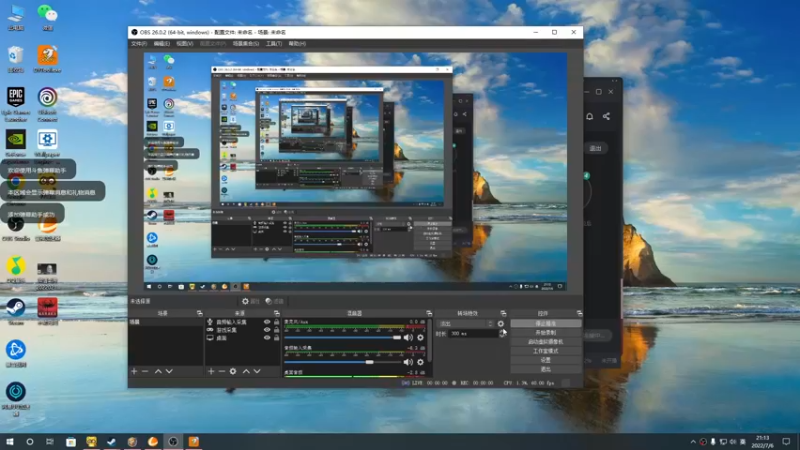Open the File menu in OBS
Screen dimensions: 800x450
point(139,44)
